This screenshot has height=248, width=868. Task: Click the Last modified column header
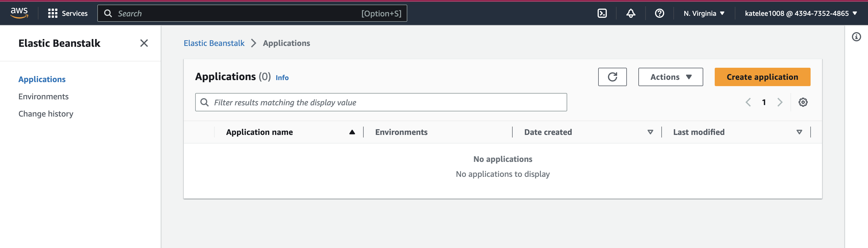point(699,132)
